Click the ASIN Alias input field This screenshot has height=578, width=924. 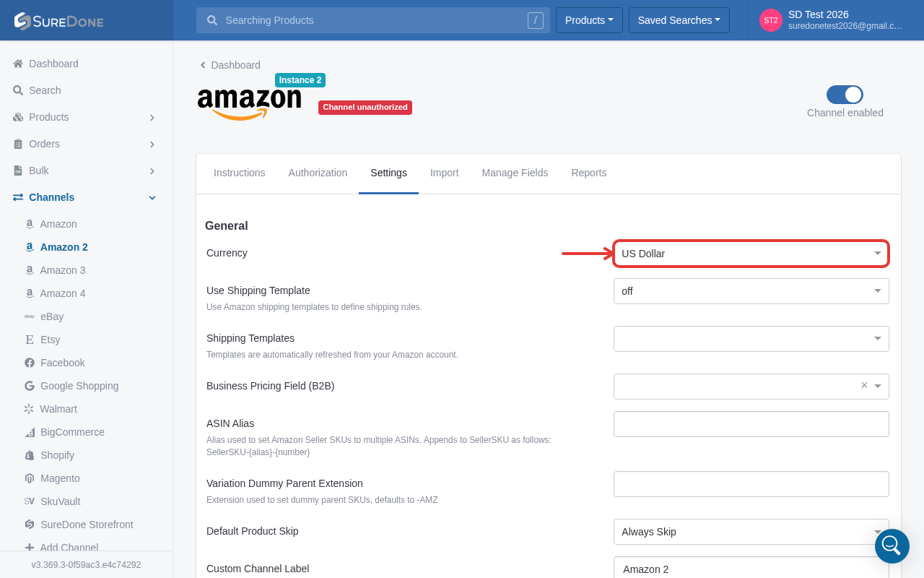751,424
